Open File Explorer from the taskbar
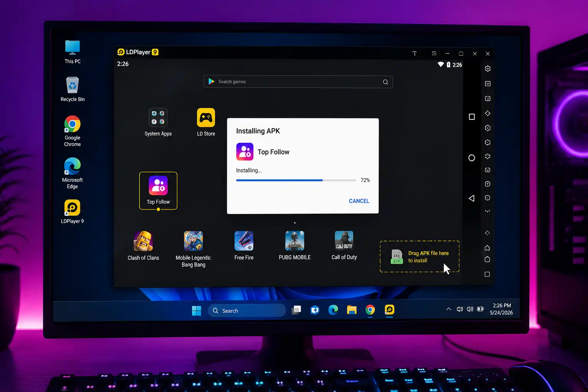 pos(352,310)
